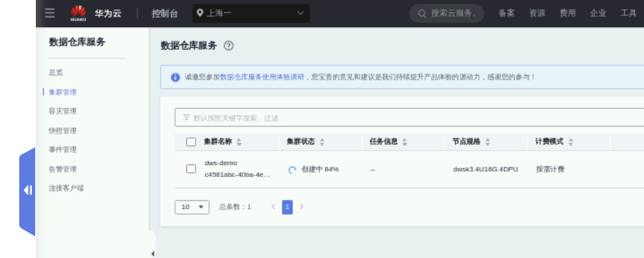Sort by 计费模式 column

pyautogui.click(x=570, y=142)
